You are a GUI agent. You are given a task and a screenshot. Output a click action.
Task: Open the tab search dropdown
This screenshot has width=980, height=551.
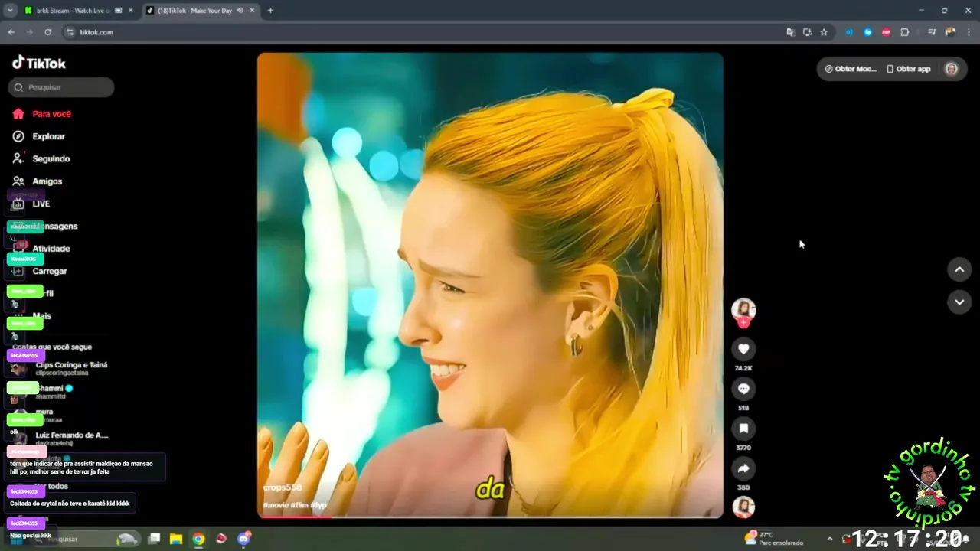point(10,11)
